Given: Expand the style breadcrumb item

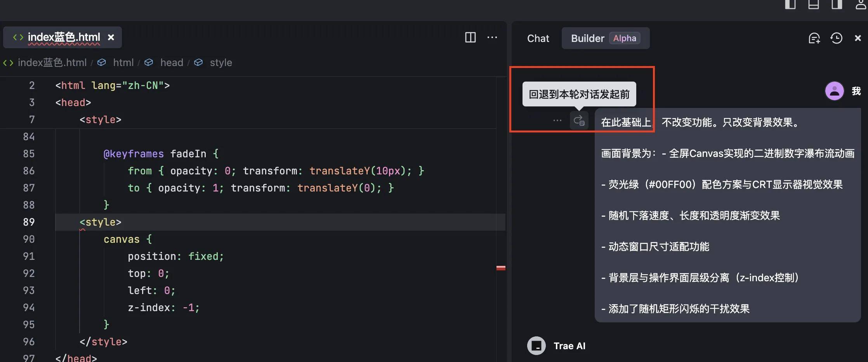Looking at the screenshot, I should point(220,63).
